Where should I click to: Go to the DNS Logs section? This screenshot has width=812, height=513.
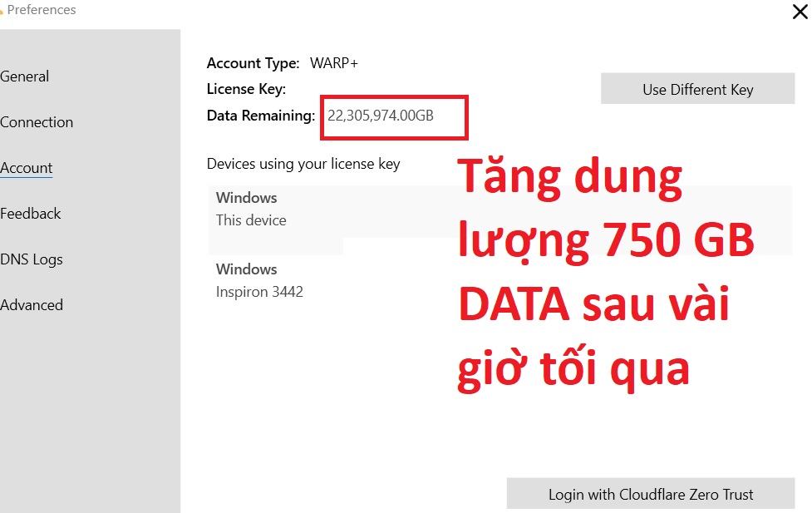click(31, 259)
